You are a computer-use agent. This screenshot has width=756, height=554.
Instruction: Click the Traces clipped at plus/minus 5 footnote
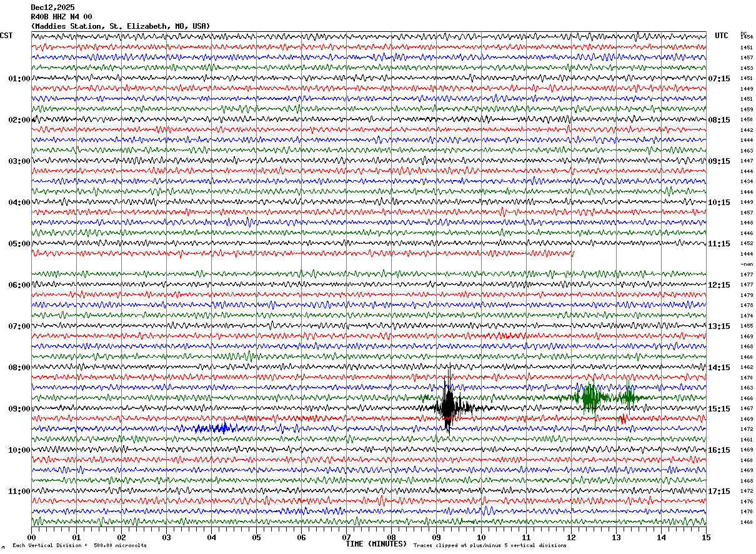coord(490,546)
